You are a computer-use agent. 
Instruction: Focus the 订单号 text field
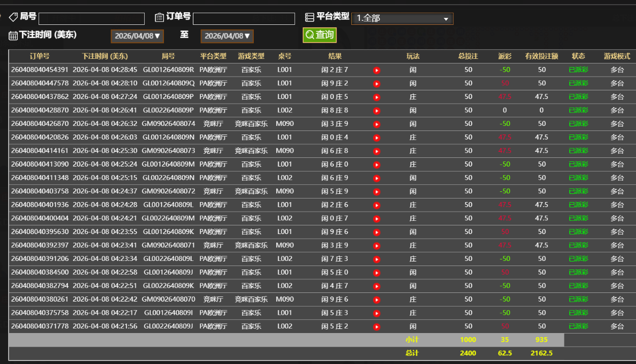pos(244,19)
